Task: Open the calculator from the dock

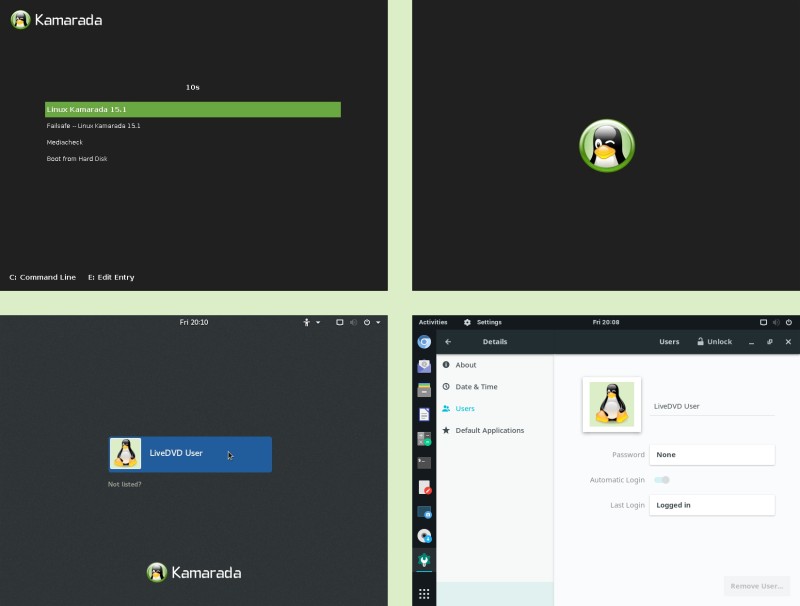Action: pos(424,439)
